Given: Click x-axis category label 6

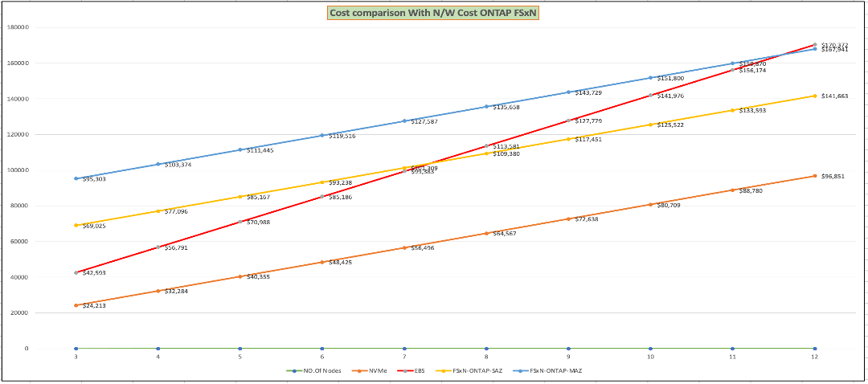Looking at the screenshot, I should [x=322, y=358].
